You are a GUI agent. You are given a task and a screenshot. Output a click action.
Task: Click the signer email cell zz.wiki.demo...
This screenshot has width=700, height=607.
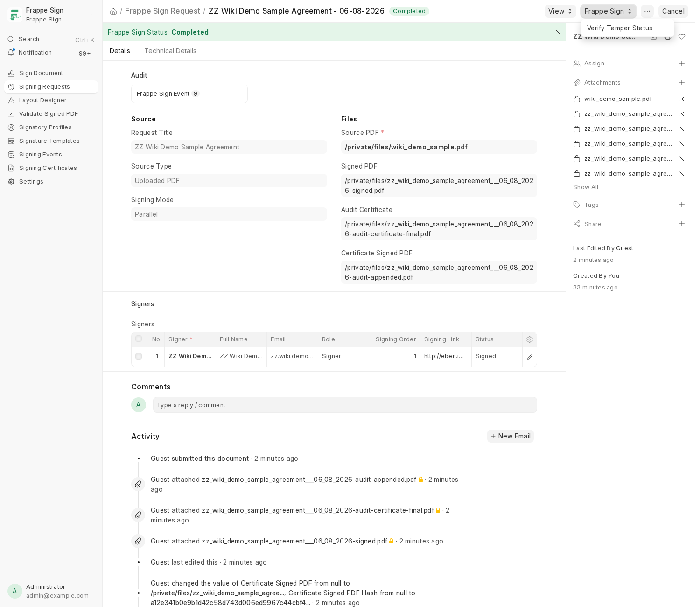(x=292, y=356)
